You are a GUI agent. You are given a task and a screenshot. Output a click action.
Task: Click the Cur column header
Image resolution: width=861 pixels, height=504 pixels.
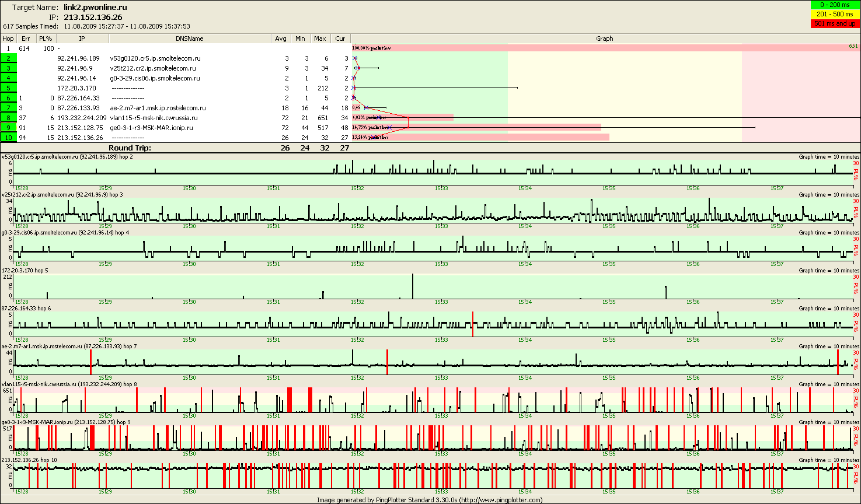tap(340, 38)
